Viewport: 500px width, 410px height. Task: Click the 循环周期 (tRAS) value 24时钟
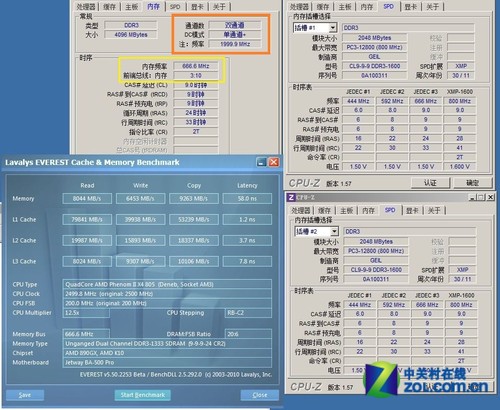(196, 113)
